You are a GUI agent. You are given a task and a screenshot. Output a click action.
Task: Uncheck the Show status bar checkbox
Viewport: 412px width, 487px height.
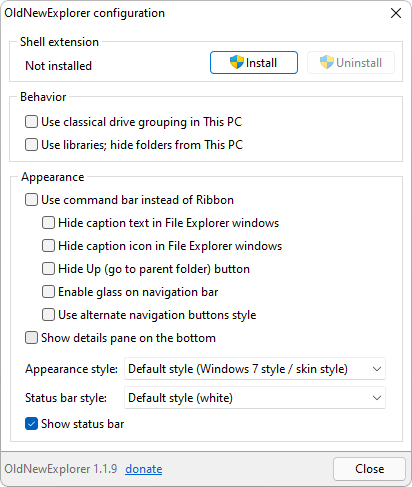point(31,424)
